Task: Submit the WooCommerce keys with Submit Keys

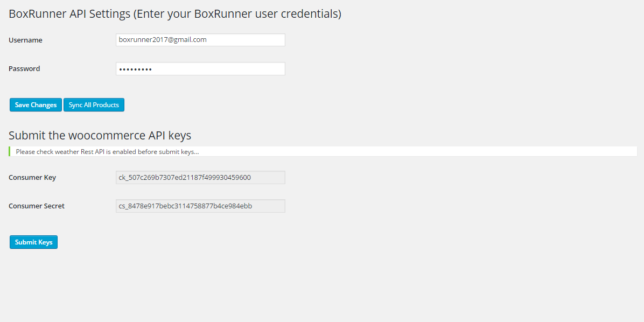Action: 34,242
